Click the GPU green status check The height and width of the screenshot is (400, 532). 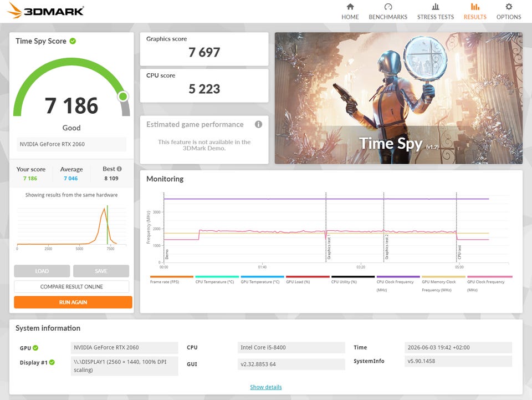(x=35, y=348)
